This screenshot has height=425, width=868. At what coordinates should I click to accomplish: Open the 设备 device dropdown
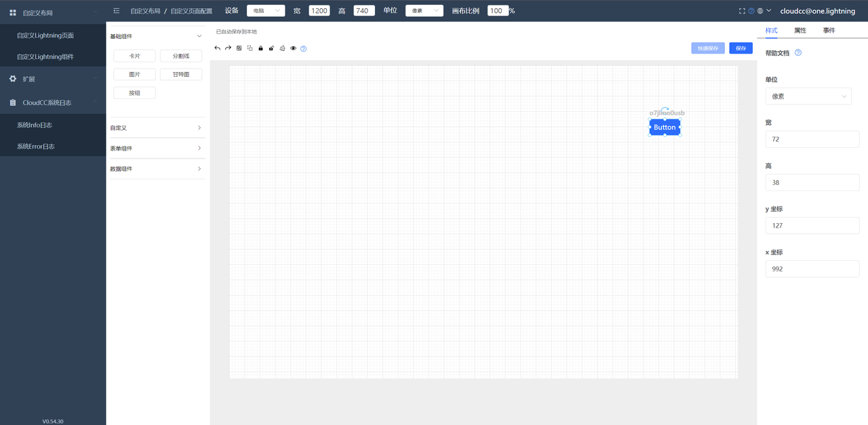tap(265, 11)
